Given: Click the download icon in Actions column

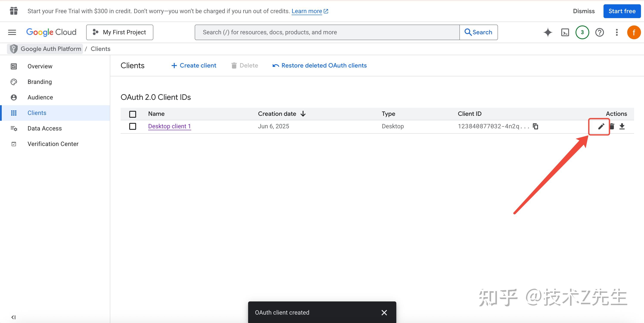Looking at the screenshot, I should (x=622, y=126).
